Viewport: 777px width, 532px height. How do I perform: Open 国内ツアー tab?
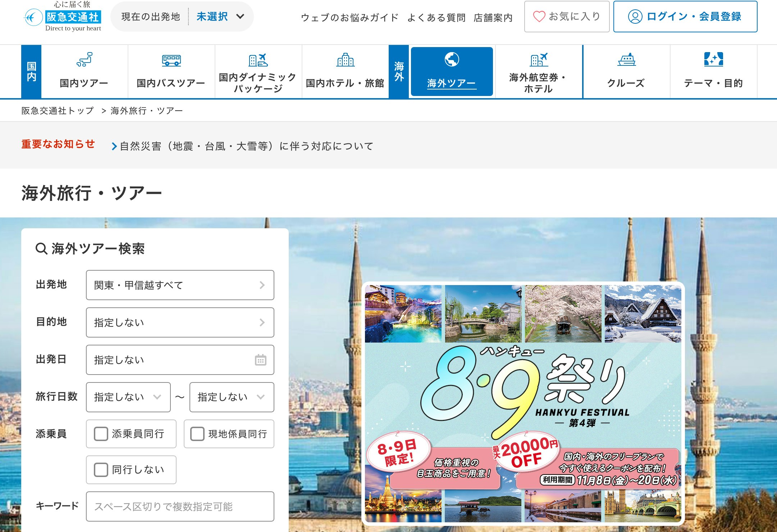click(x=84, y=72)
